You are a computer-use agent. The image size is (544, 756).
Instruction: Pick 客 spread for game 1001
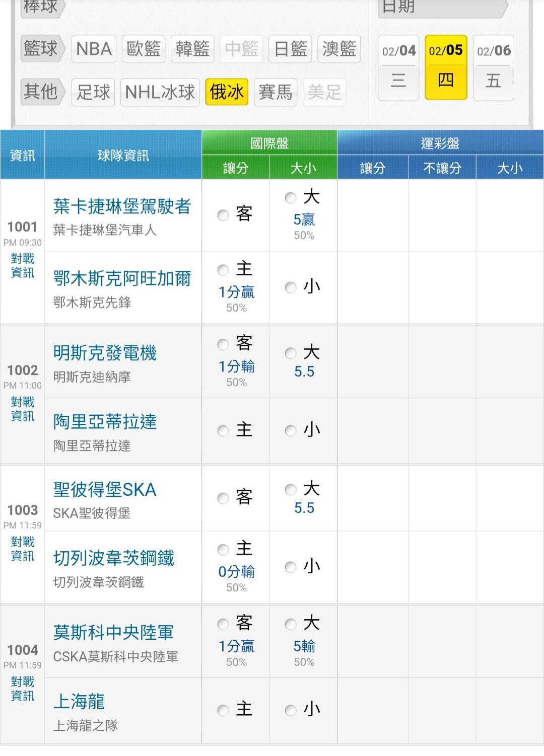click(223, 215)
